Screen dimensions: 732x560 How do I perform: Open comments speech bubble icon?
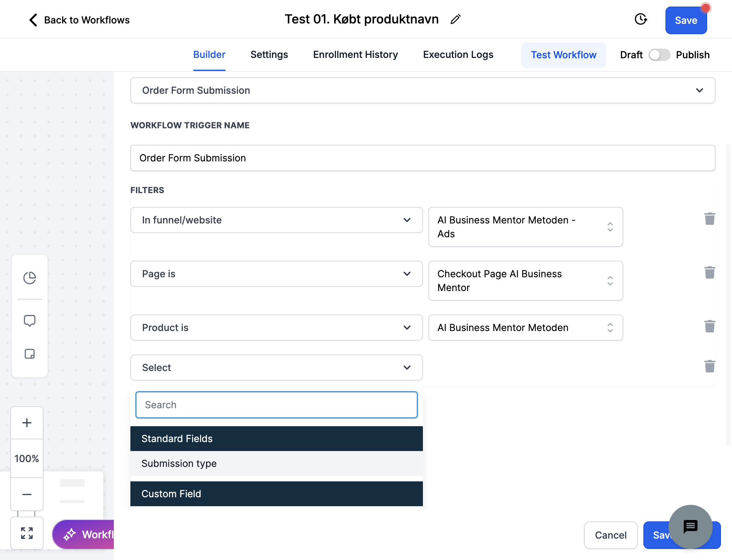click(x=30, y=321)
